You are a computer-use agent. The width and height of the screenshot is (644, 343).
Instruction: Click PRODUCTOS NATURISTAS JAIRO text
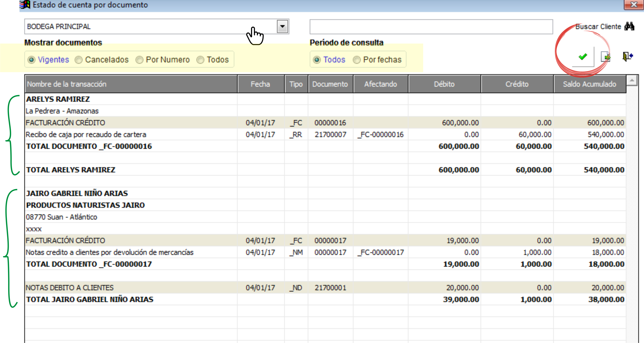[85, 205]
